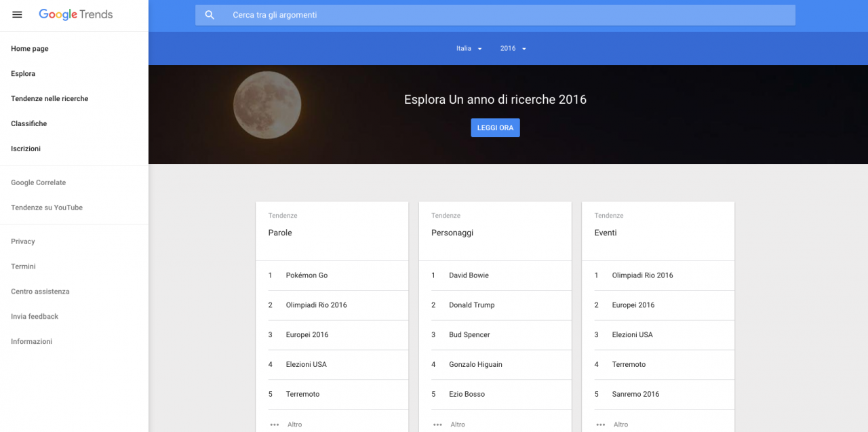Screen dimensions: 868x432
Task: Focus the 'Cerca tra gli argomenti' search field
Action: coord(495,15)
